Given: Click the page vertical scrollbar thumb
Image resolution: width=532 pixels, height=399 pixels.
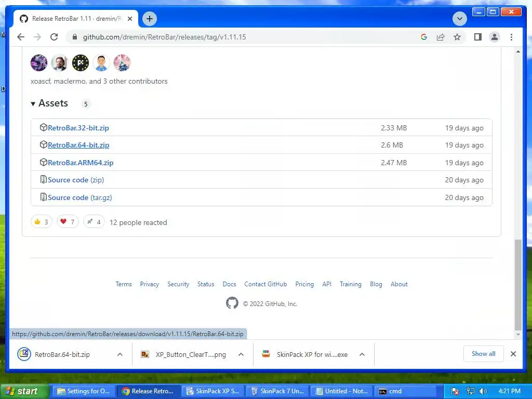Looking at the screenshot, I should (x=518, y=284).
